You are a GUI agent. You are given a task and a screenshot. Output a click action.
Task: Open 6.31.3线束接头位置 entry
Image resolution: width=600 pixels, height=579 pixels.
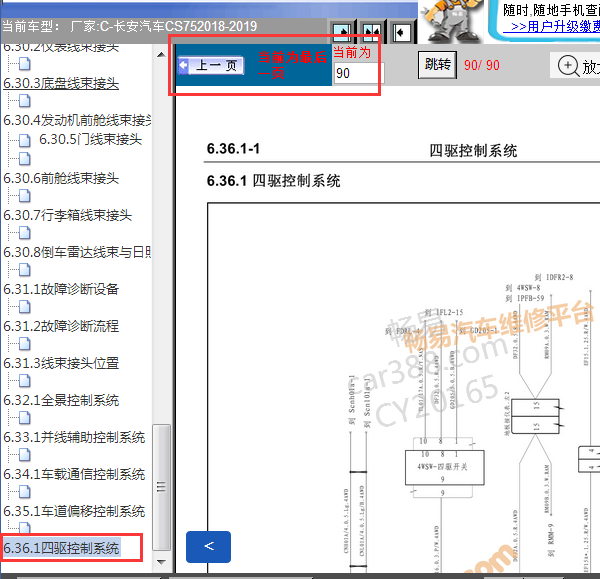pyautogui.click(x=61, y=363)
